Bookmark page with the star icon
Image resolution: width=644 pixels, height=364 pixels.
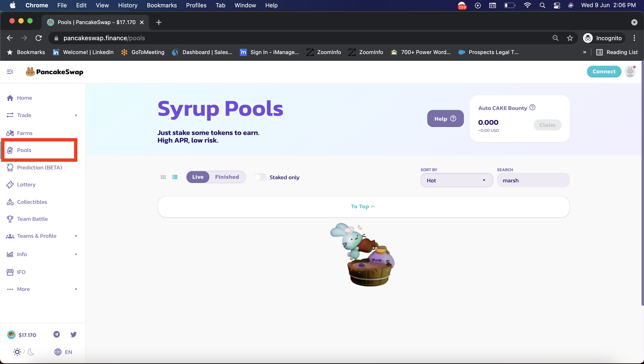570,38
